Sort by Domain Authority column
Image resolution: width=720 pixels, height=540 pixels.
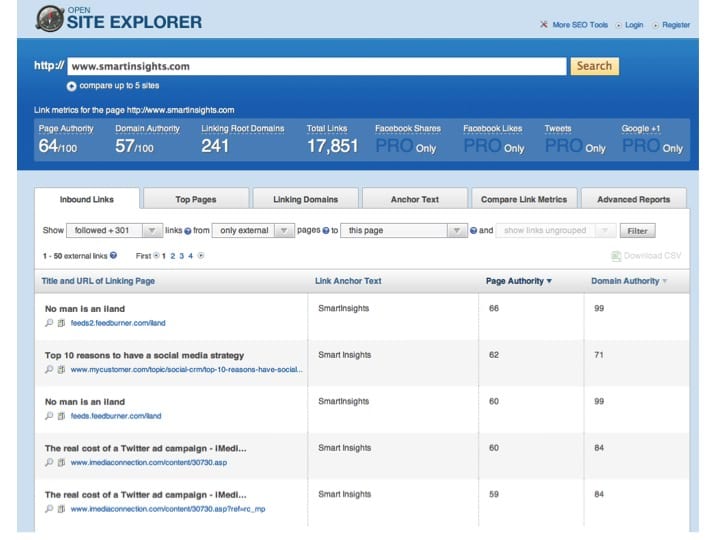pyautogui.click(x=625, y=281)
